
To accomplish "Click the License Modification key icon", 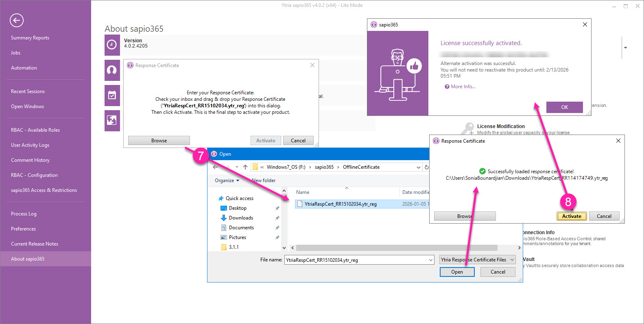I will 468,129.
